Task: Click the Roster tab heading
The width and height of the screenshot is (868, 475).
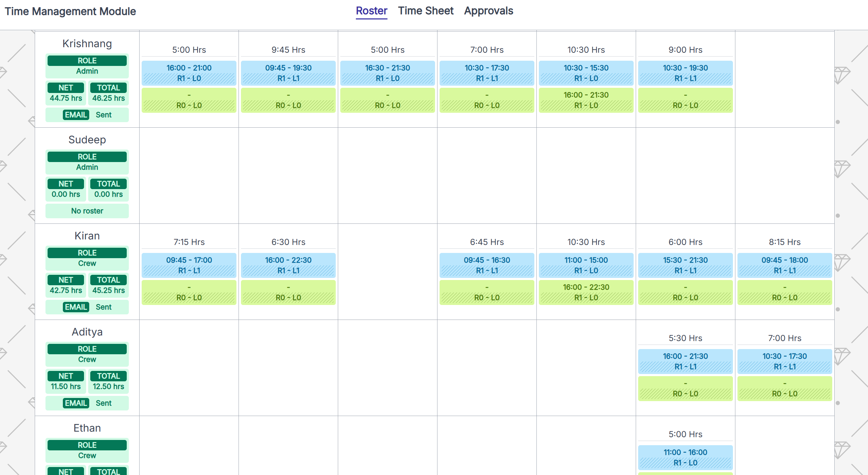Action: [x=371, y=11]
